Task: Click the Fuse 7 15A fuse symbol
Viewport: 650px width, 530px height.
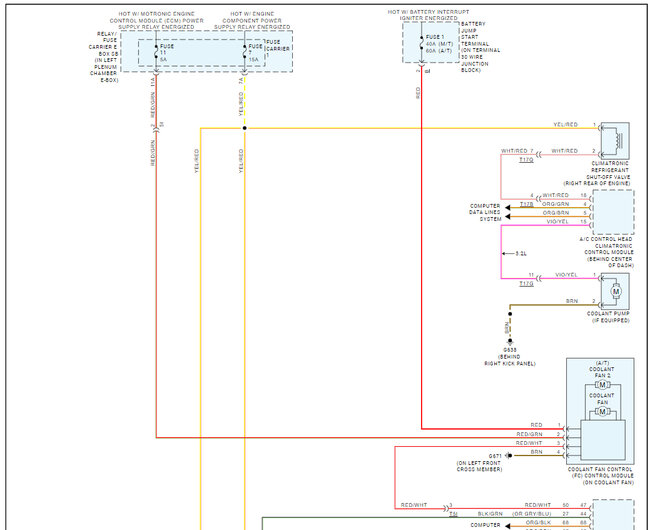Action: pyautogui.click(x=245, y=52)
